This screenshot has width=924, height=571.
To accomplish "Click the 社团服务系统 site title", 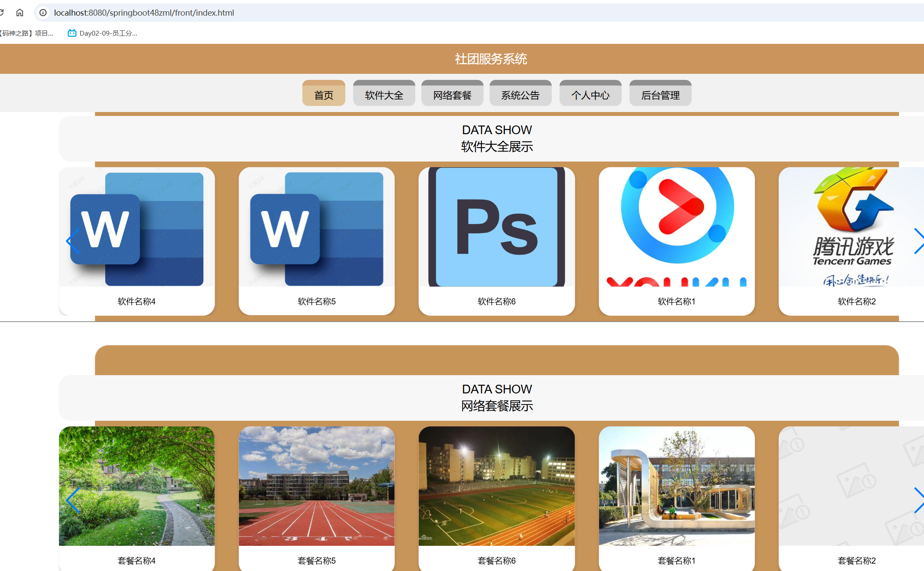I will click(x=491, y=59).
